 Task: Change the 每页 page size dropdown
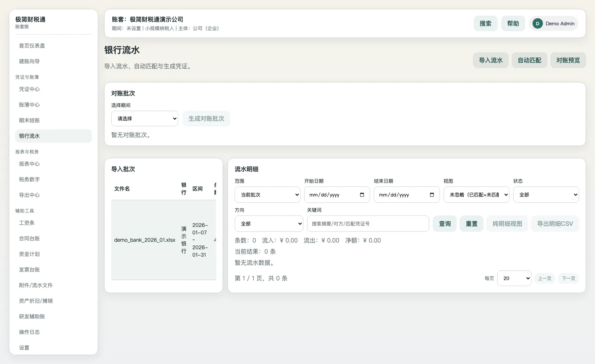(514, 278)
